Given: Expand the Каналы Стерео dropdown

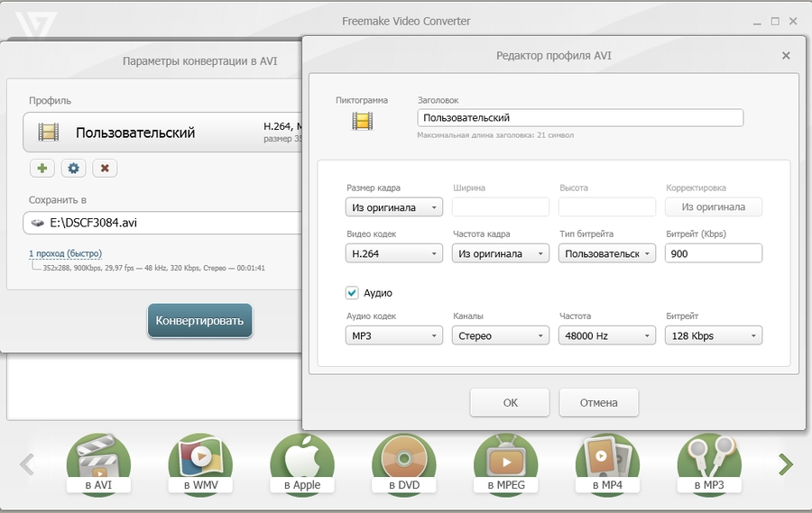Looking at the screenshot, I should point(500,335).
